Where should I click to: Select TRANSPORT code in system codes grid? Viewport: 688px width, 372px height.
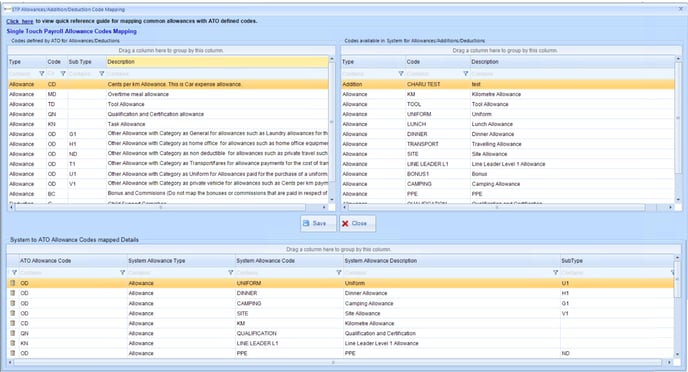pos(508,144)
